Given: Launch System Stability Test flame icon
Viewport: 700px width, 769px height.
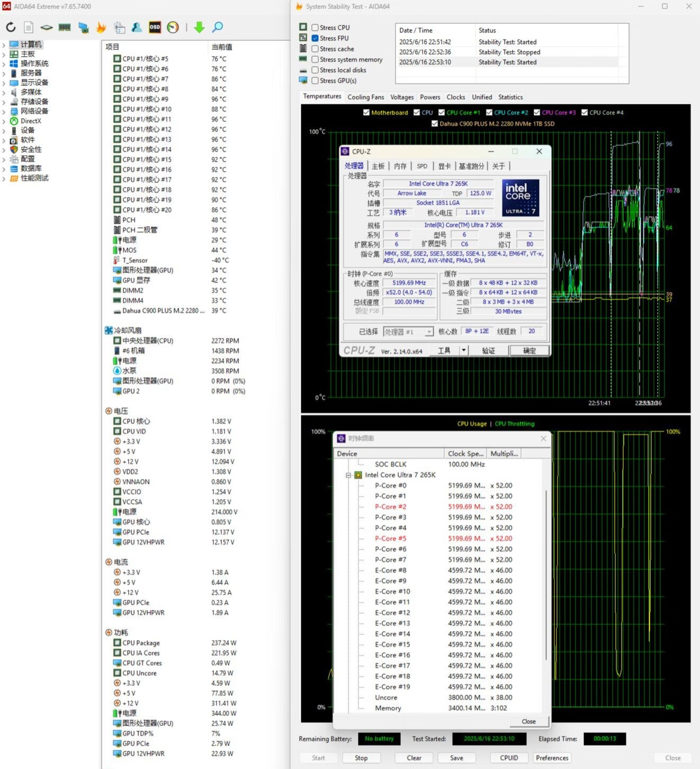Looking at the screenshot, I should pyautogui.click(x=101, y=28).
